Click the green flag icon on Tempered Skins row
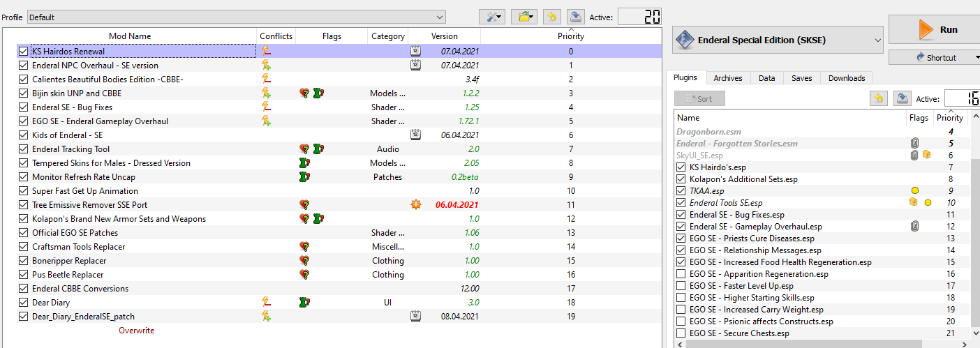Viewport: 980px width, 348px height. [x=304, y=162]
